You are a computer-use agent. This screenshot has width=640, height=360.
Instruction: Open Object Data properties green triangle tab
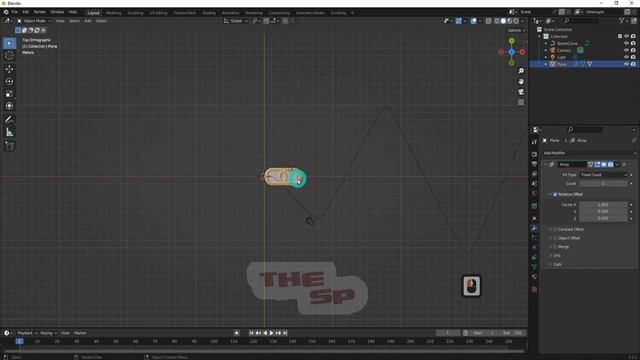click(x=534, y=267)
